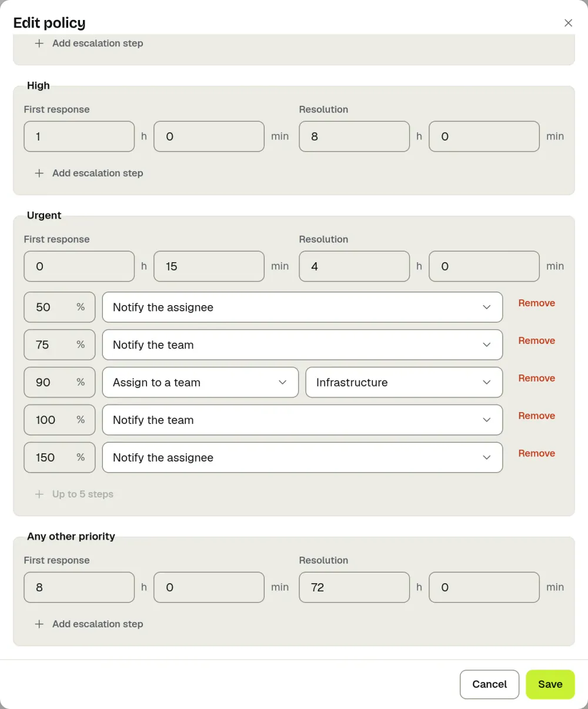Click the Any other priority heading

71,536
